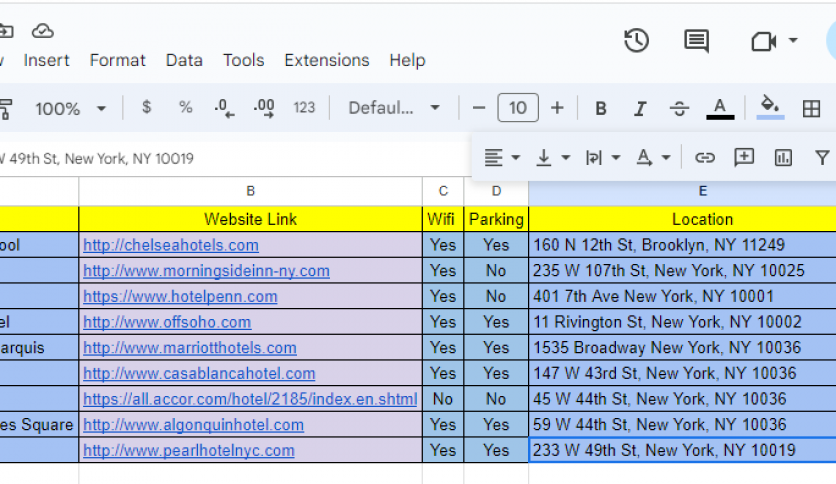The height and width of the screenshot is (484, 836).
Task: Expand the video call options arrow
Action: pos(793,41)
